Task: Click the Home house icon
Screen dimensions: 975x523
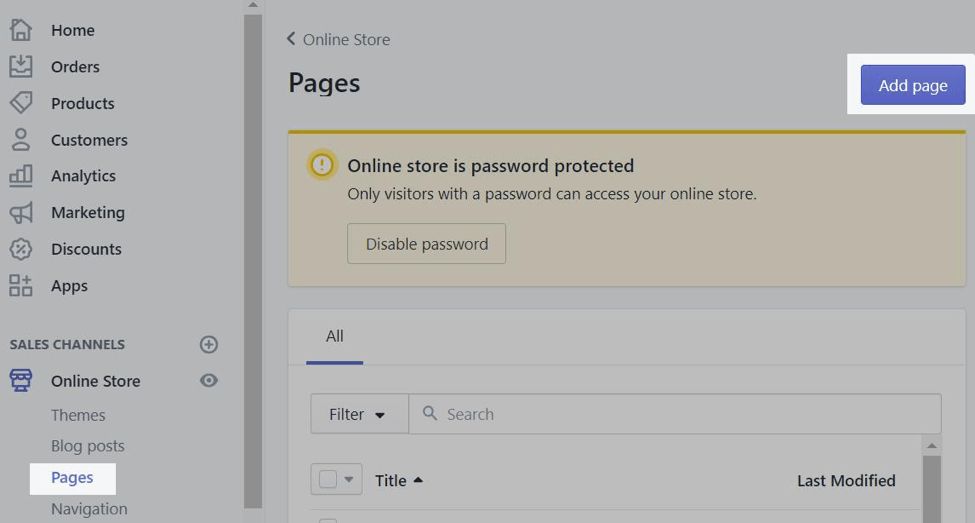Action: click(x=21, y=30)
